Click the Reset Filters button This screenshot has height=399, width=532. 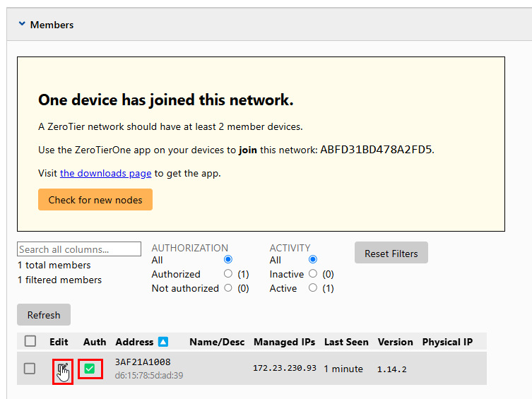pos(391,254)
